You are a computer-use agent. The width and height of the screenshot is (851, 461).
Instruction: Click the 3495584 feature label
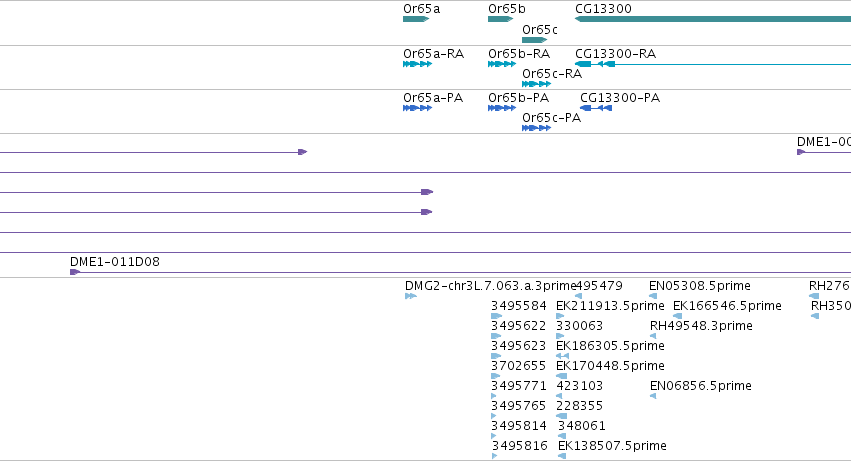pos(518,306)
